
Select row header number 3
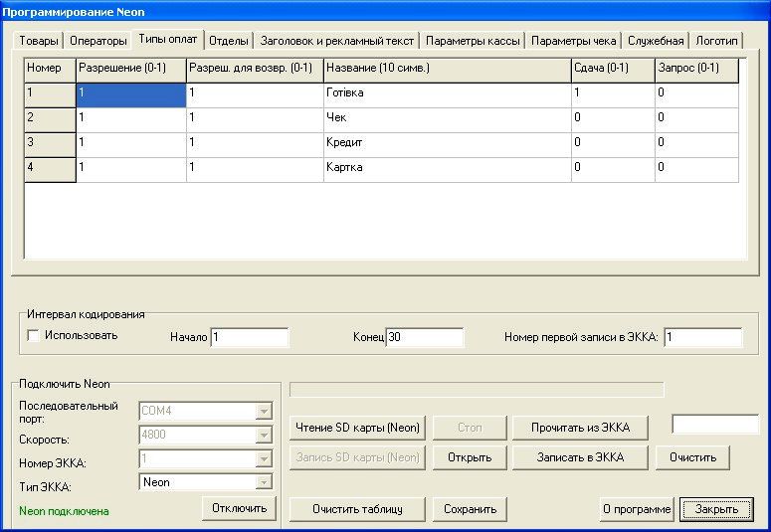(50, 145)
